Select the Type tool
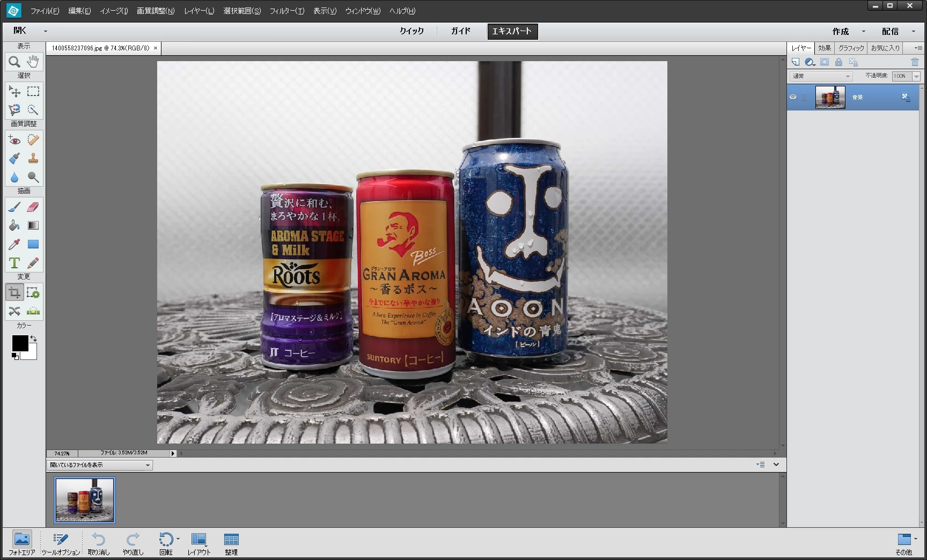The height and width of the screenshot is (560, 927). [14, 263]
